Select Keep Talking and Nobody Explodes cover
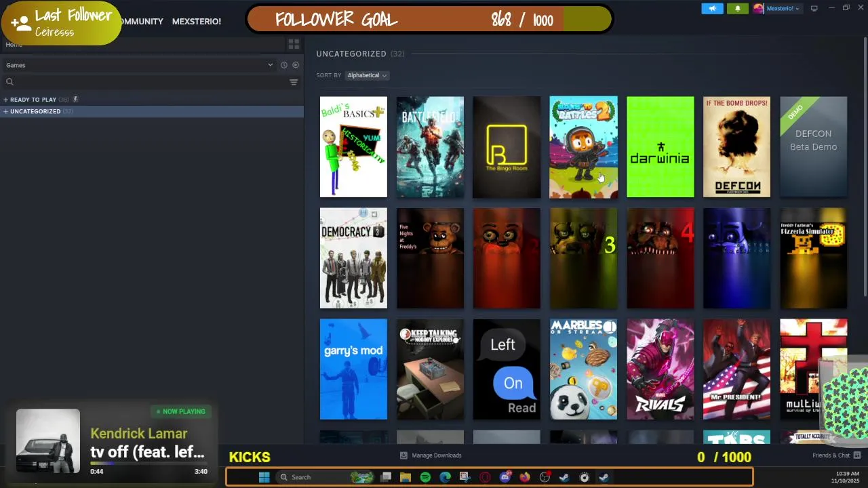Viewport: 868px width, 488px height. [x=430, y=369]
